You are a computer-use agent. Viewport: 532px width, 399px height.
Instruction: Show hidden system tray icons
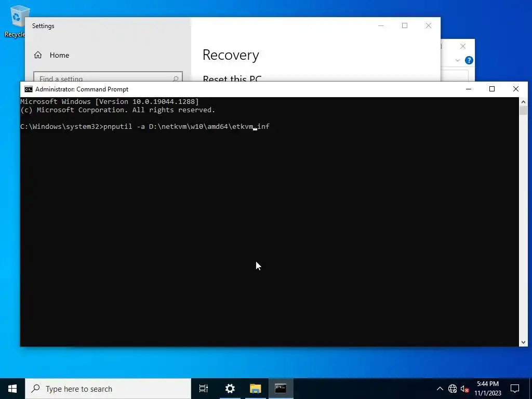pyautogui.click(x=440, y=389)
